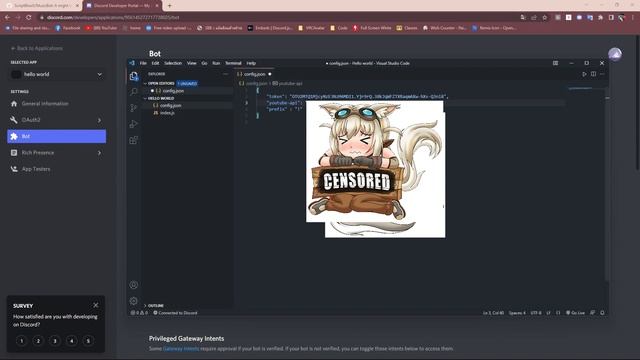Open the hello world app selector dropdown
Viewport: 640px width, 360px height.
coord(56,74)
